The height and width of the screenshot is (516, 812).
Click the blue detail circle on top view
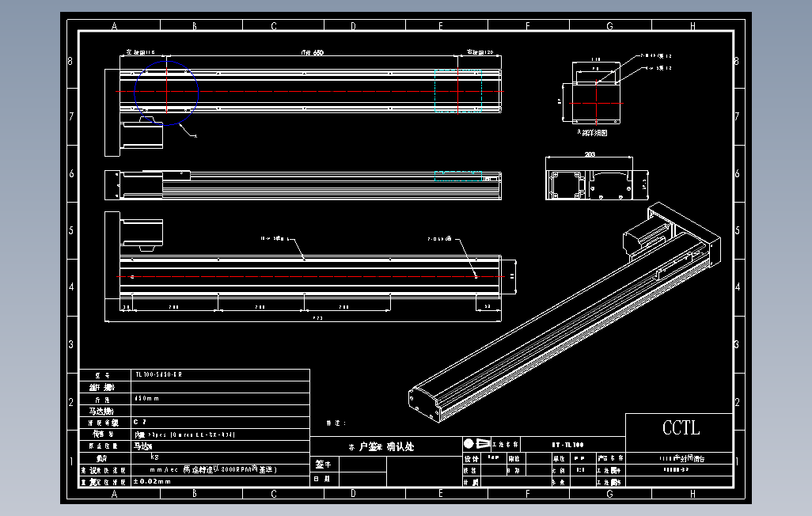click(166, 93)
